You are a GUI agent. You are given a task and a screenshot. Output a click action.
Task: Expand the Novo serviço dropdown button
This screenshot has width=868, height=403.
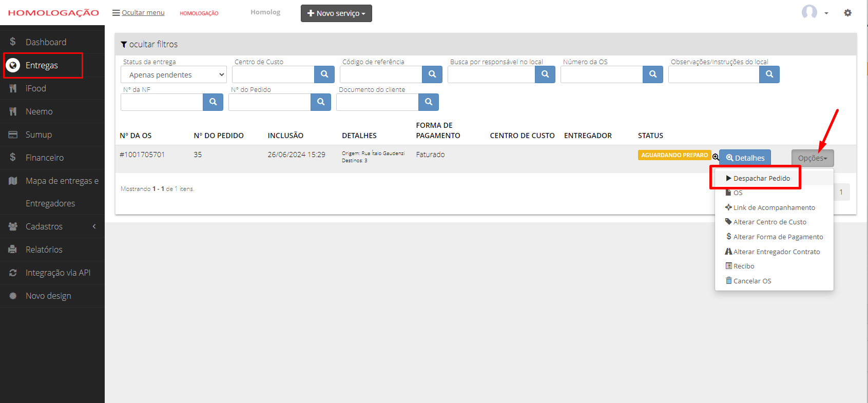click(x=336, y=13)
